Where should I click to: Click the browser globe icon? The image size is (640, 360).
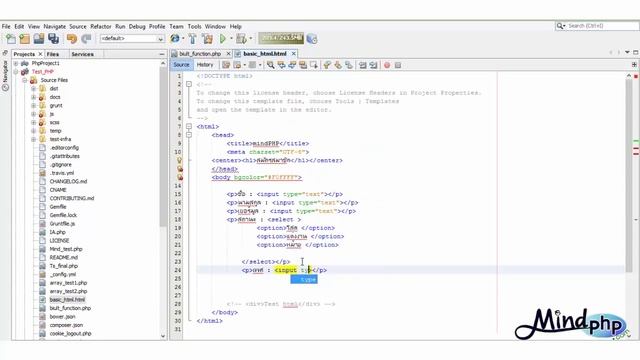[175, 39]
